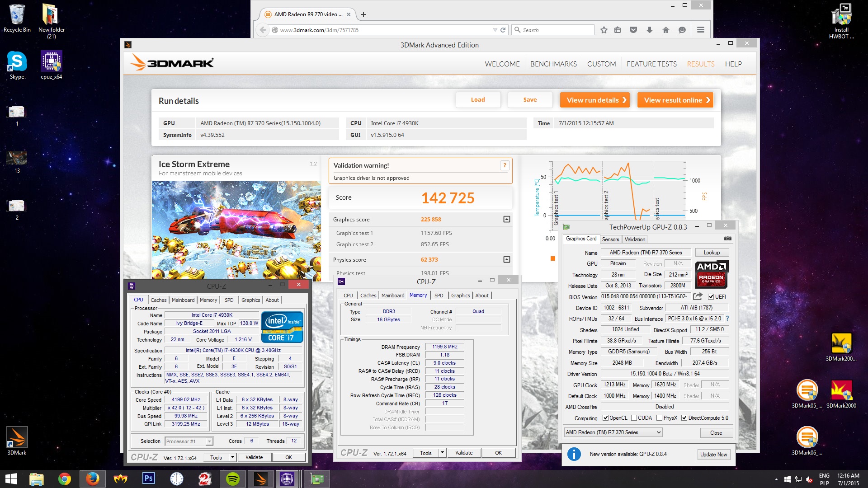Viewport: 868px width, 488px height.
Task: Show hidden system tray icons
Action: (x=777, y=479)
